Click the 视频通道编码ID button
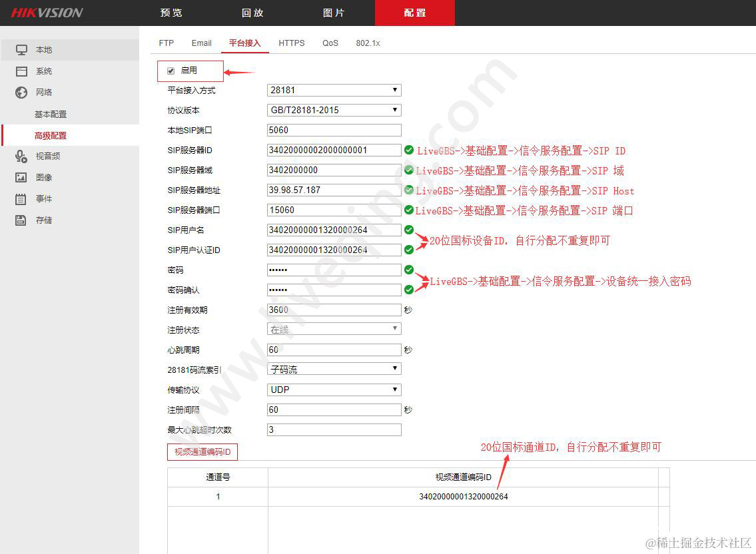The width and height of the screenshot is (756, 554). pyautogui.click(x=202, y=451)
